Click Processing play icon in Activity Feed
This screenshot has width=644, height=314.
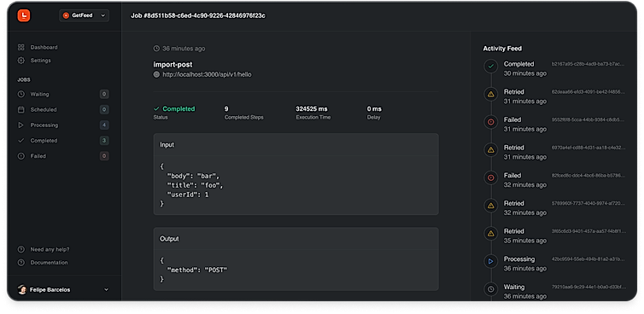click(x=491, y=261)
